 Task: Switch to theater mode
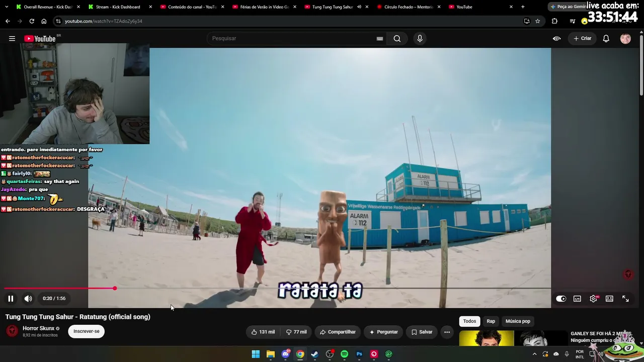(609, 299)
